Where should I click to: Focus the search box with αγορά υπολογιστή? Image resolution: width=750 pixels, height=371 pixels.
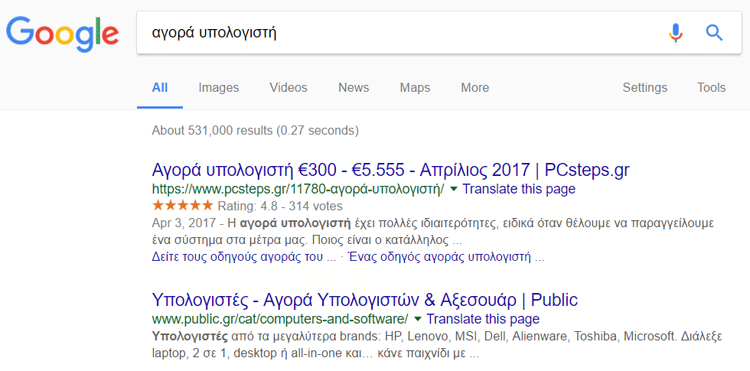(402, 33)
